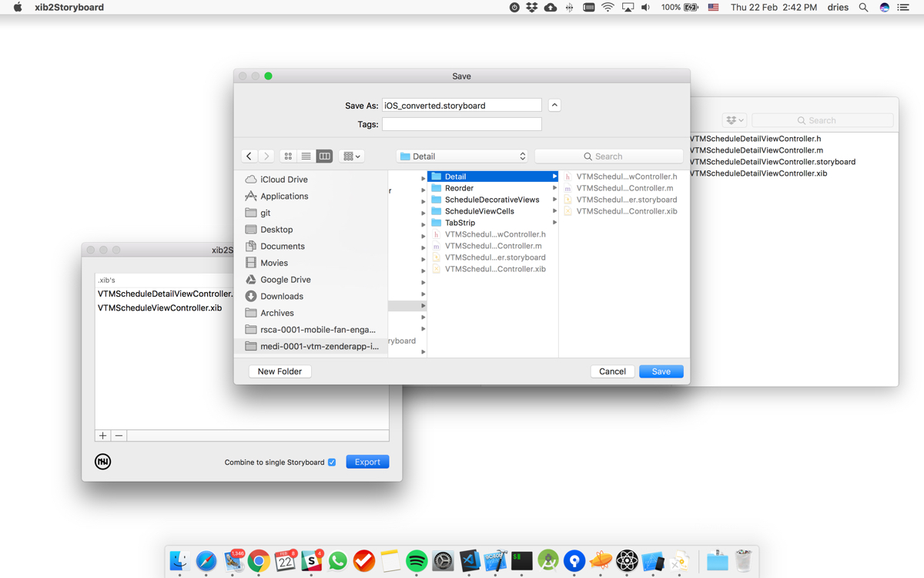Viewport: 924px width, 578px height.
Task: Open the item arrangement grouping menu
Action: (351, 156)
